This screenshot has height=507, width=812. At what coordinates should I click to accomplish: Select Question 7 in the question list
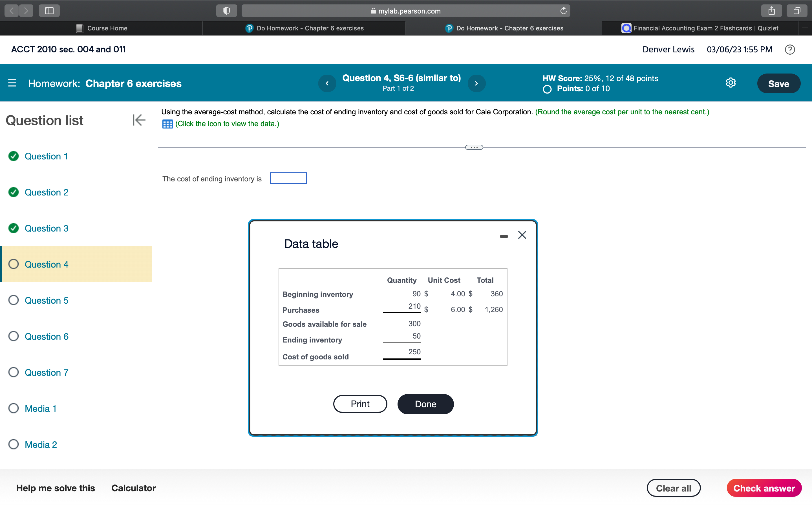46,372
